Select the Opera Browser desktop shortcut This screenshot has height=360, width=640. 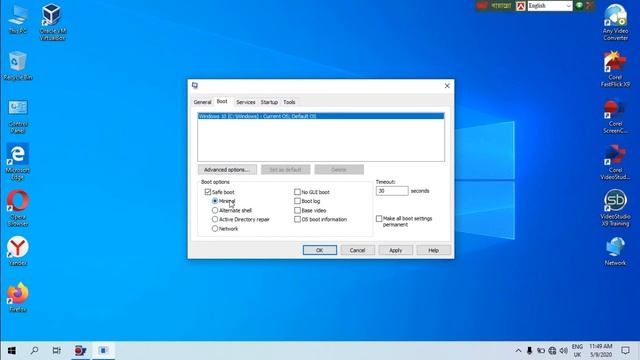tap(18, 208)
